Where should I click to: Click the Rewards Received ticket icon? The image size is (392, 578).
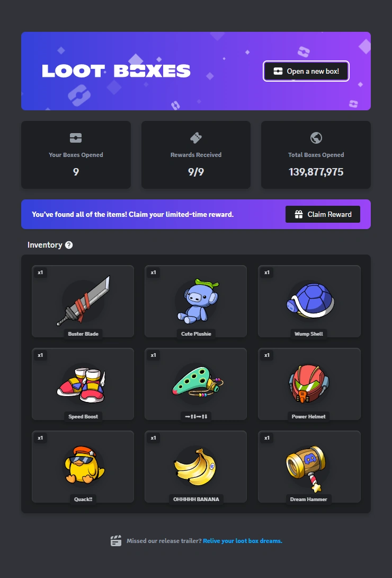pos(196,138)
